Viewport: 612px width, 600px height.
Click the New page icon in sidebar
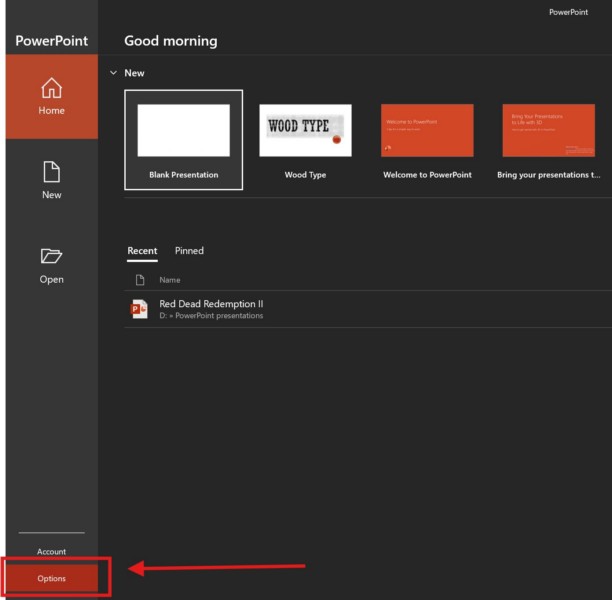[51, 172]
